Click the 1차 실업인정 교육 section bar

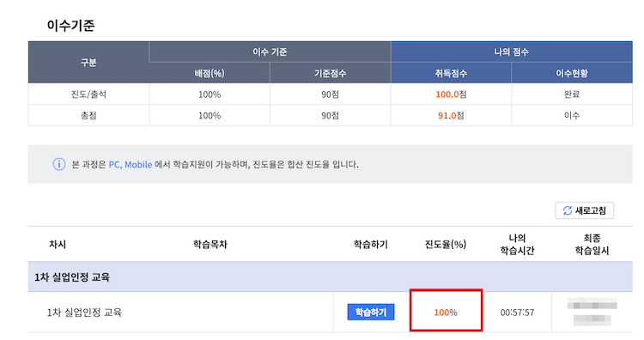(x=331, y=277)
